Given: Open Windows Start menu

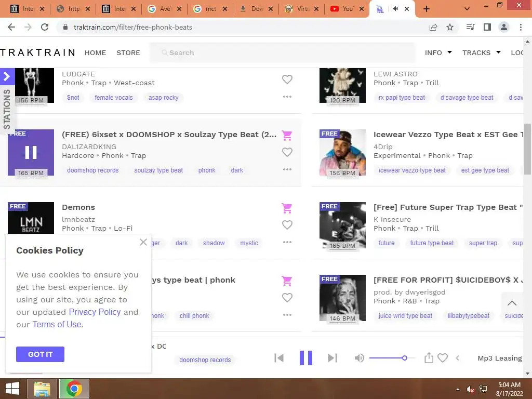Looking at the screenshot, I should (x=12, y=389).
